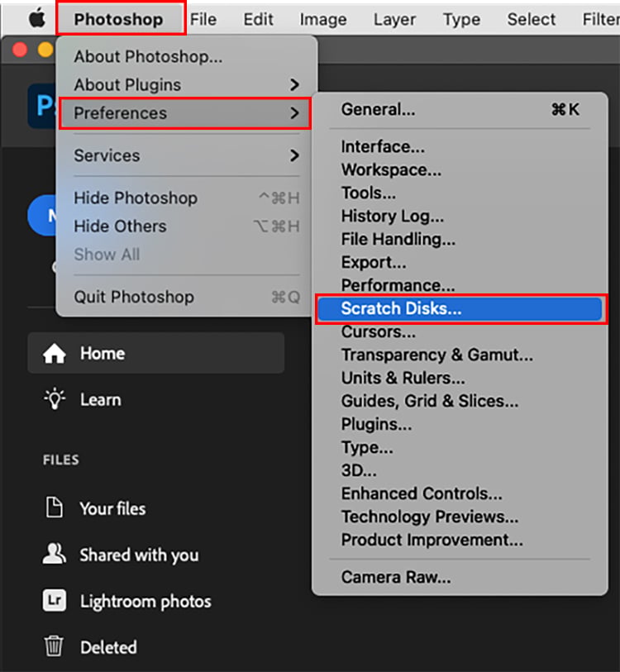Click the Learn lightbulb icon

click(55, 399)
